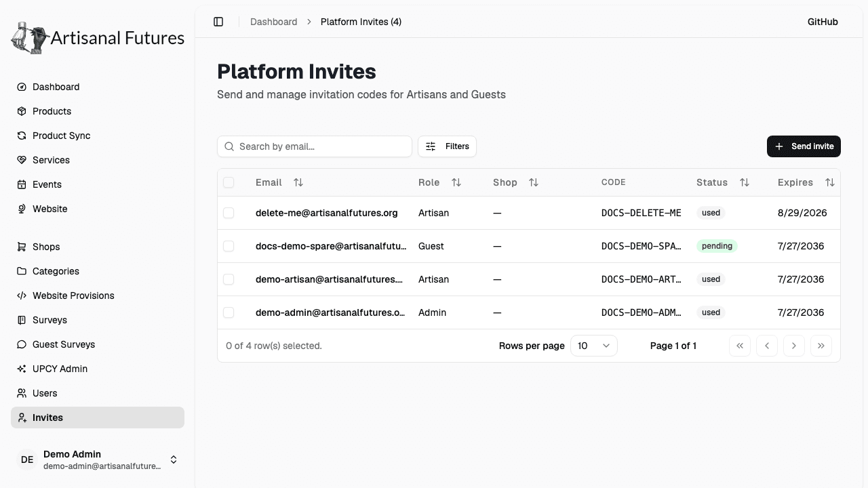Click the DE avatar for Demo Admin
This screenshot has height=488, width=868.
click(x=27, y=460)
